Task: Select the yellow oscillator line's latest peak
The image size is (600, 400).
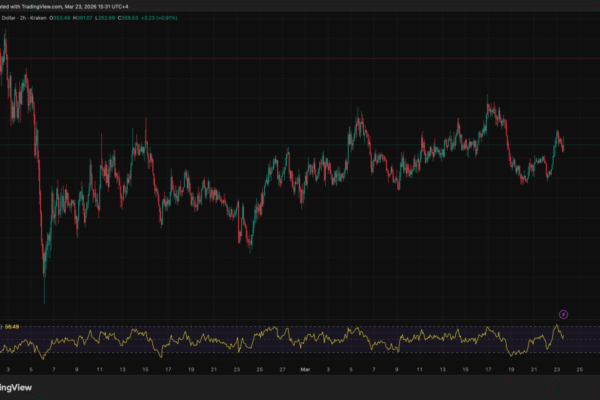Action: (x=557, y=325)
